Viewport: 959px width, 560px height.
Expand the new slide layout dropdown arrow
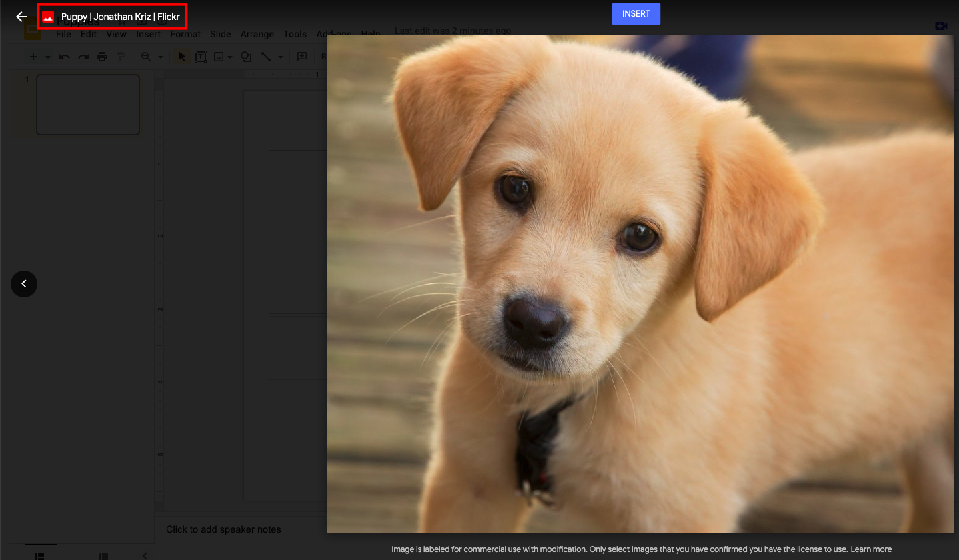48,57
